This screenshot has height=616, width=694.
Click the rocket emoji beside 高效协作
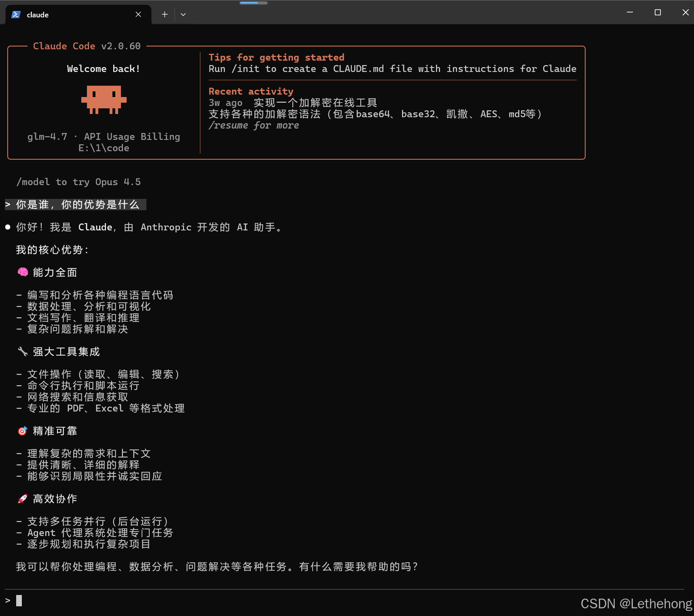point(23,499)
